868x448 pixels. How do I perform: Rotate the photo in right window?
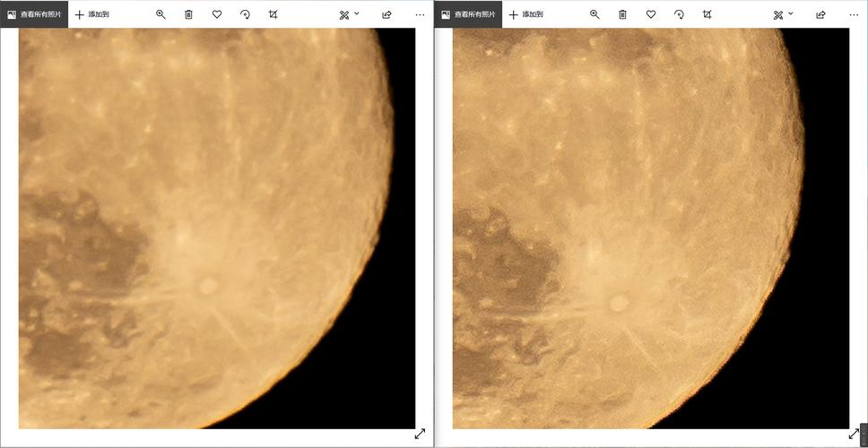click(x=679, y=14)
